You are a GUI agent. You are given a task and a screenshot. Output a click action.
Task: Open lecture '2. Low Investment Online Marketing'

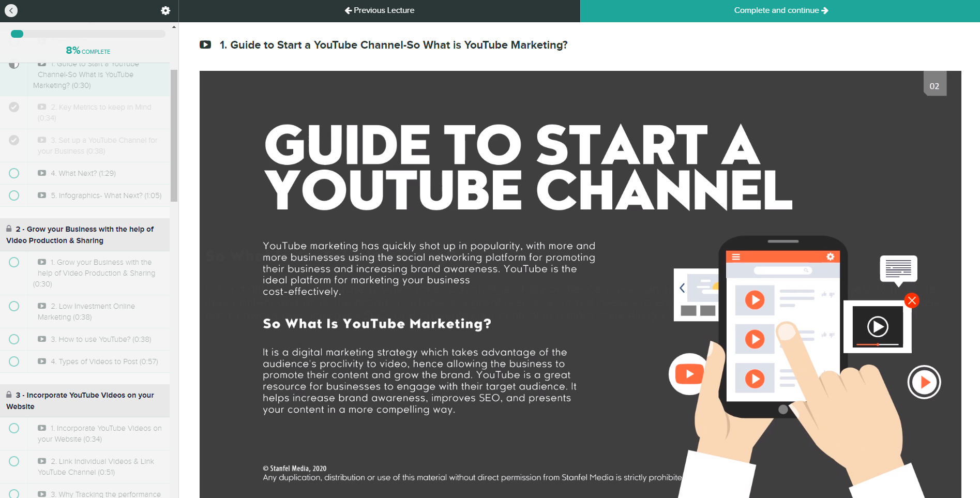[86, 311]
